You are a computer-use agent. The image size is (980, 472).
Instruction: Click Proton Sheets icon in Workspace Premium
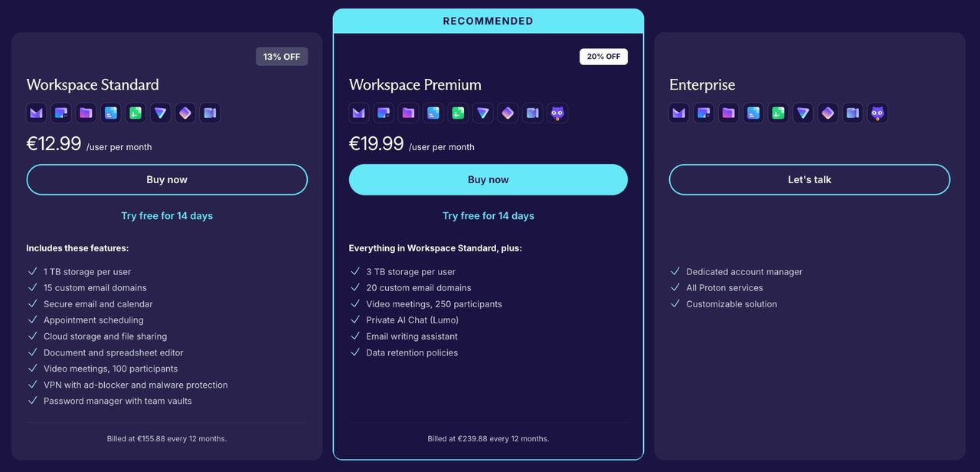[x=458, y=113]
